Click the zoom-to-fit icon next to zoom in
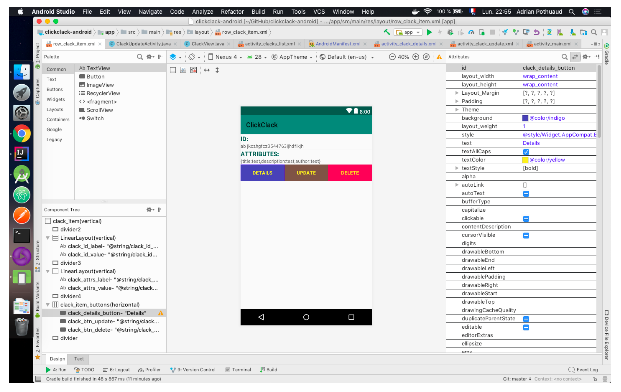This screenshot has width=621, height=392. (x=426, y=57)
